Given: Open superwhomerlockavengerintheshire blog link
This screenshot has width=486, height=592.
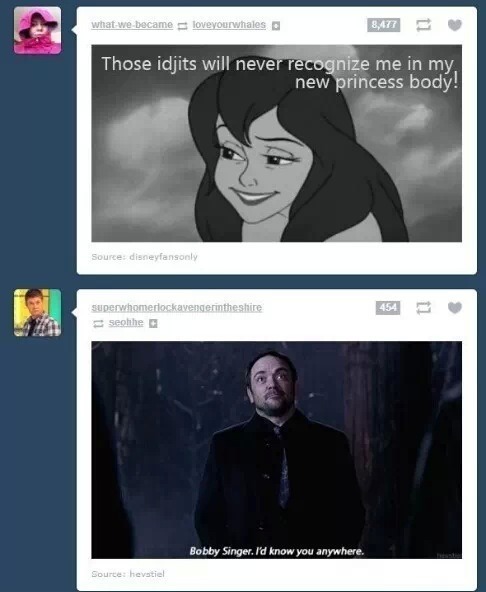Looking at the screenshot, I should (x=176, y=308).
